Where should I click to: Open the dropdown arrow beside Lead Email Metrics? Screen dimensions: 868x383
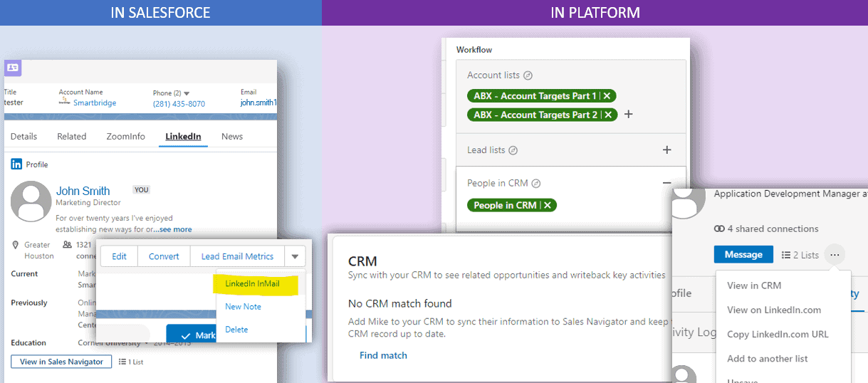(x=295, y=256)
